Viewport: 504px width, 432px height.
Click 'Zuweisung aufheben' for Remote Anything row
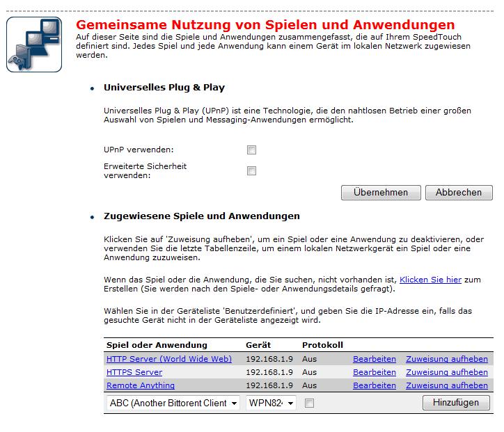[x=447, y=385]
